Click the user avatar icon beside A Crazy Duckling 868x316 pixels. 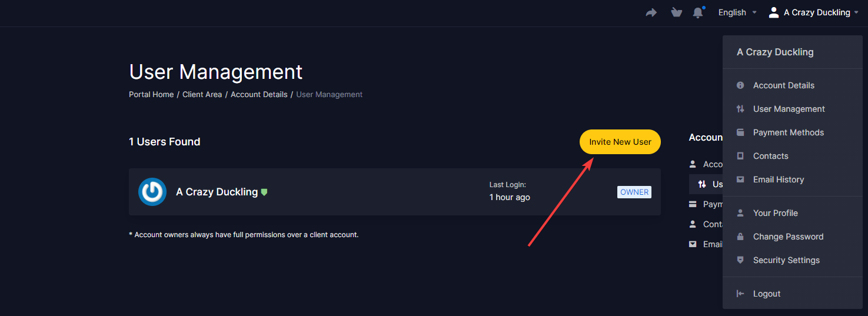(774, 12)
